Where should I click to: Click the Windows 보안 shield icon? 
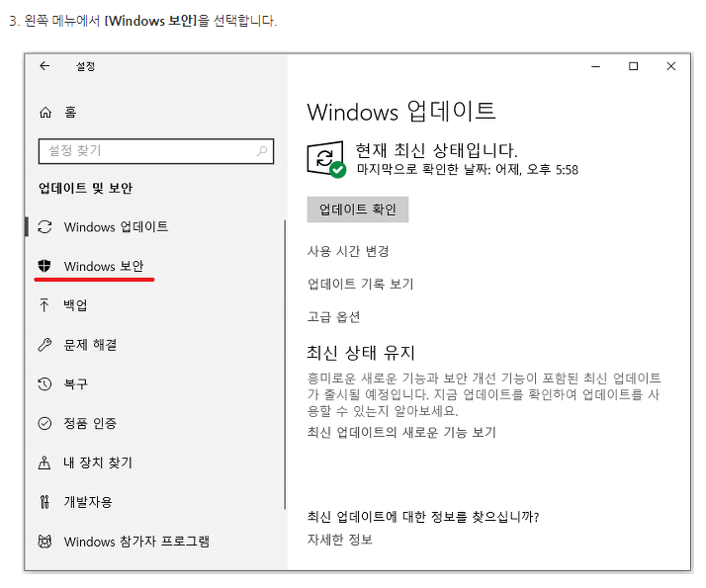[44, 266]
